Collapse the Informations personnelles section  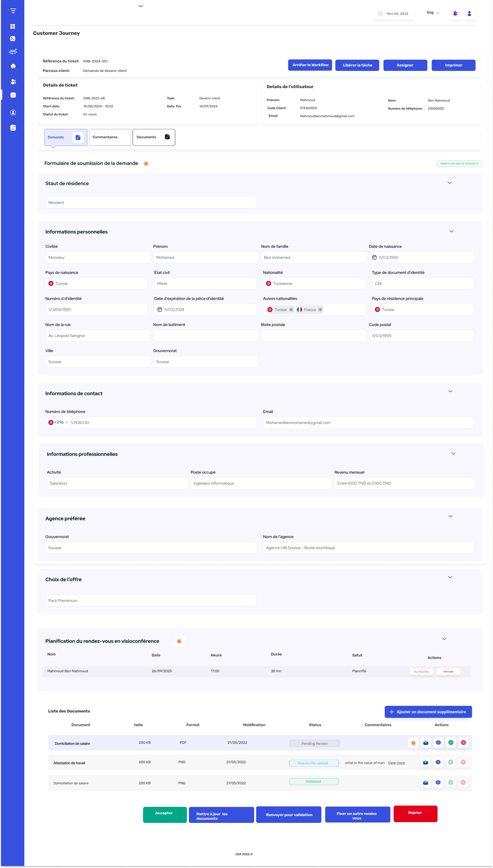pos(451,231)
